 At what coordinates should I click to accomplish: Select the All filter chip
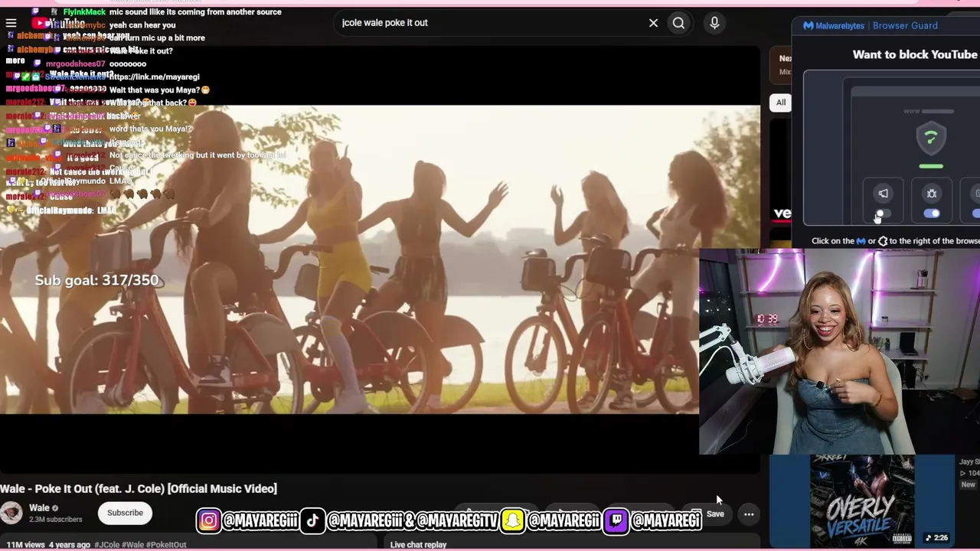781,103
